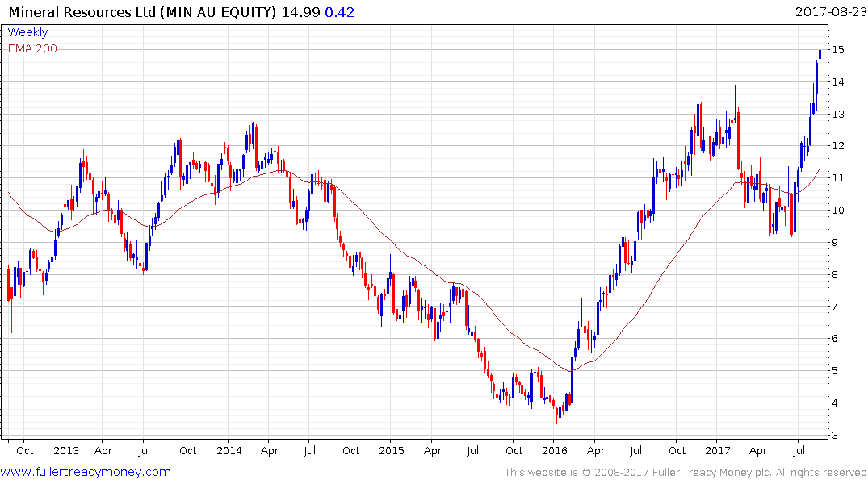The height and width of the screenshot is (484, 868).
Task: Click the Weekly interval label
Action: (27, 32)
